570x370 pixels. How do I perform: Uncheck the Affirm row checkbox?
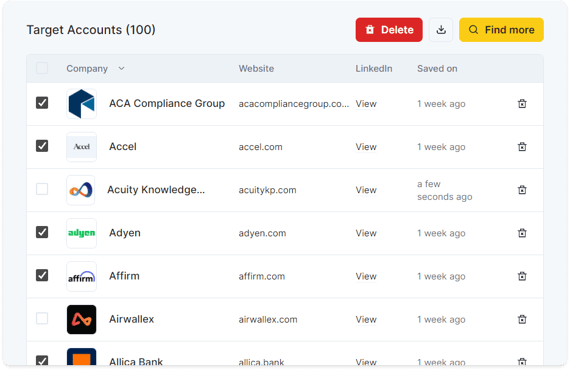[42, 276]
